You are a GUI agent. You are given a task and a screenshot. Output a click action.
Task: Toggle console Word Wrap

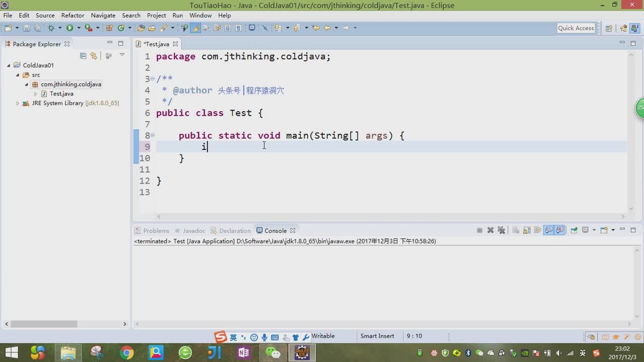tap(538, 230)
